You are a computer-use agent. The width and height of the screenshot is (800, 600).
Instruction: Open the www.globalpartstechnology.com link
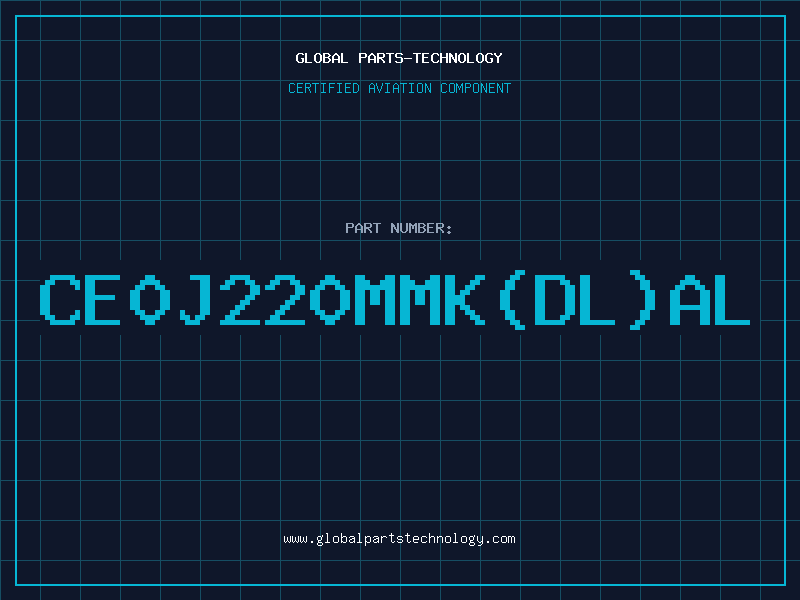tap(399, 539)
